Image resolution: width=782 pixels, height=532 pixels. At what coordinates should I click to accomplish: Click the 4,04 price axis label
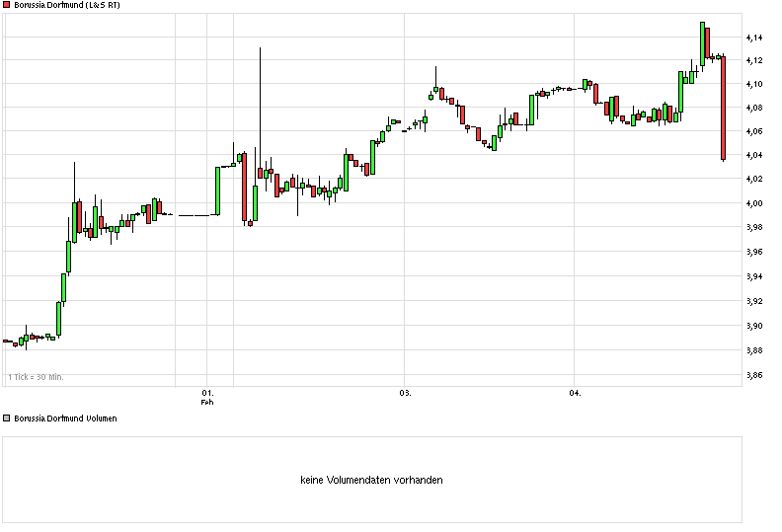754,155
